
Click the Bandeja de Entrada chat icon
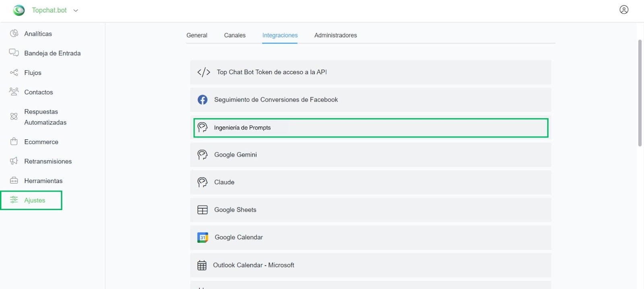pos(14,53)
